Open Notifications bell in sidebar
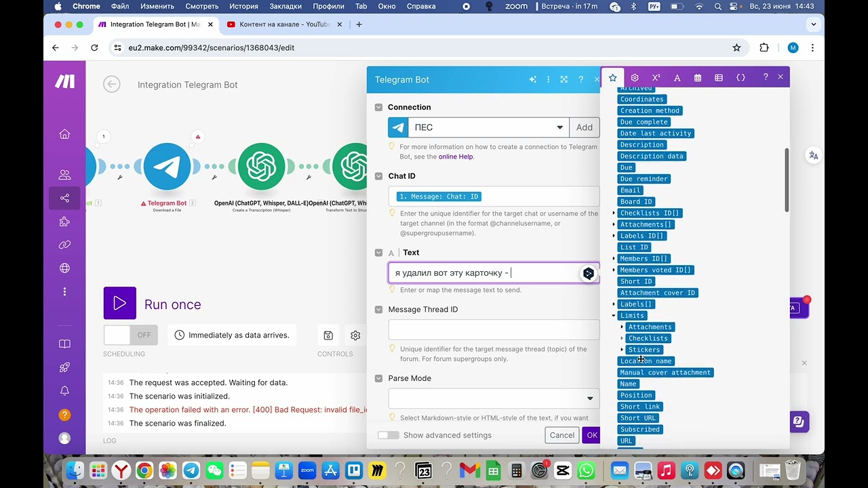 64,390
